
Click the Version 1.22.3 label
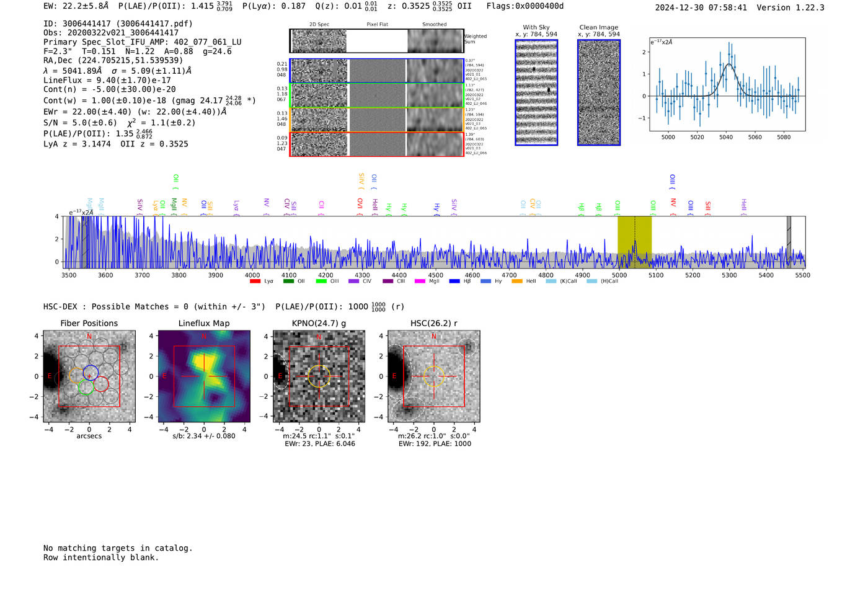pyautogui.click(x=790, y=7)
